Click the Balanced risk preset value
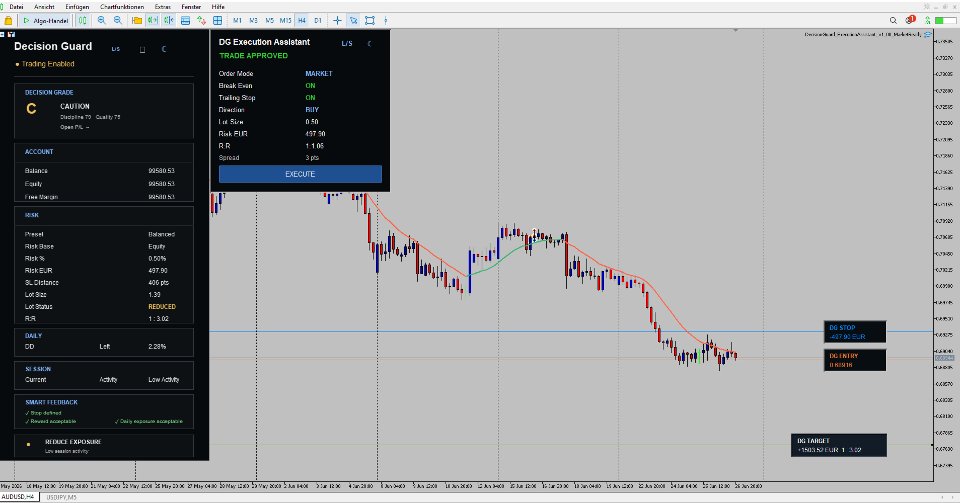The width and height of the screenshot is (960, 503). point(161,234)
